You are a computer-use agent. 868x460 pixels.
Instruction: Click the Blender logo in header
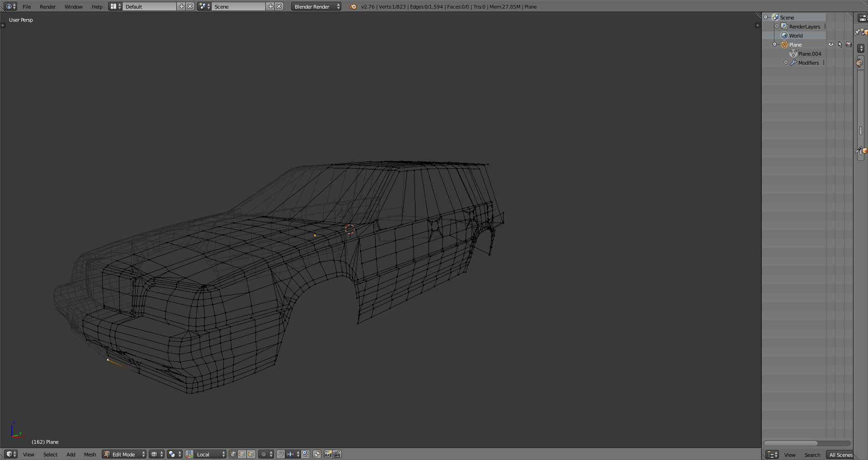pos(353,6)
